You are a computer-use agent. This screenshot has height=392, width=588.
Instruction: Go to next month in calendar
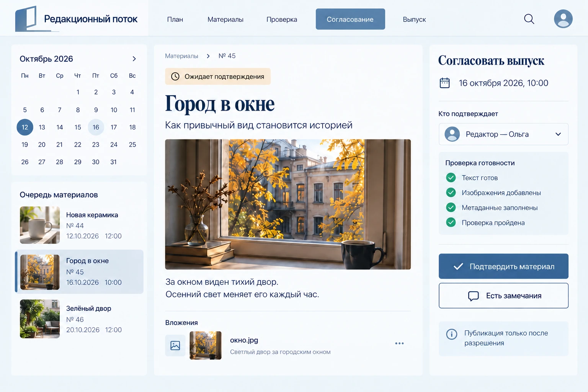click(x=134, y=59)
